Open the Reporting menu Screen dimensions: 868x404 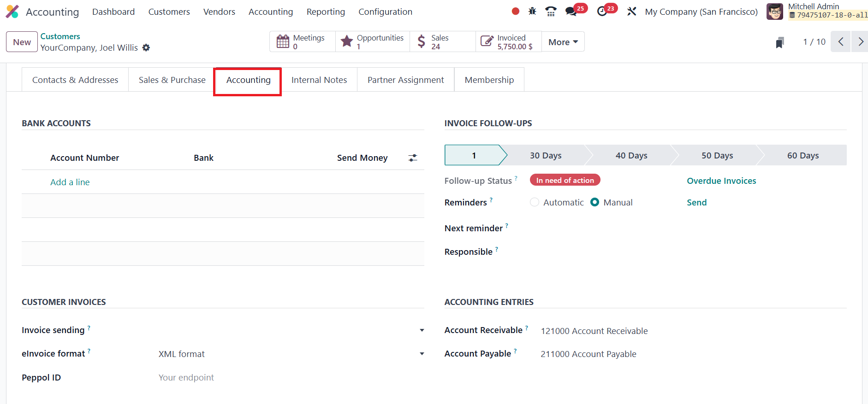click(x=326, y=12)
